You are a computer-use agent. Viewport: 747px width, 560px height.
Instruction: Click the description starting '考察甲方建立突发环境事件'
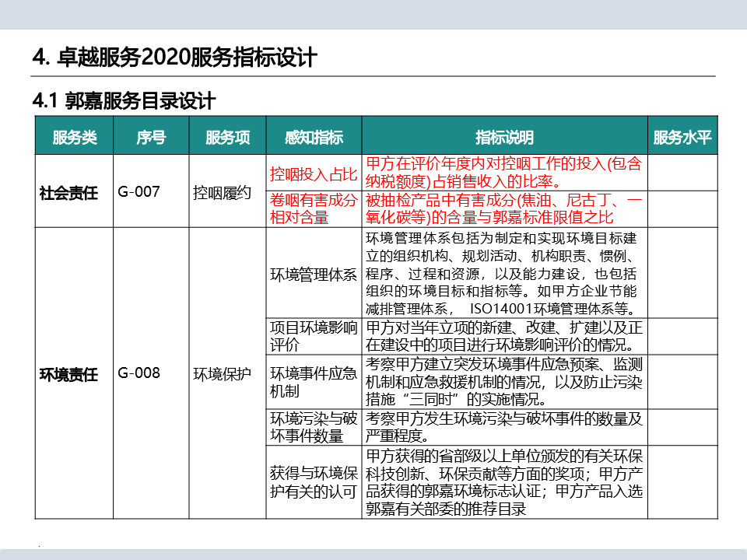click(504, 382)
